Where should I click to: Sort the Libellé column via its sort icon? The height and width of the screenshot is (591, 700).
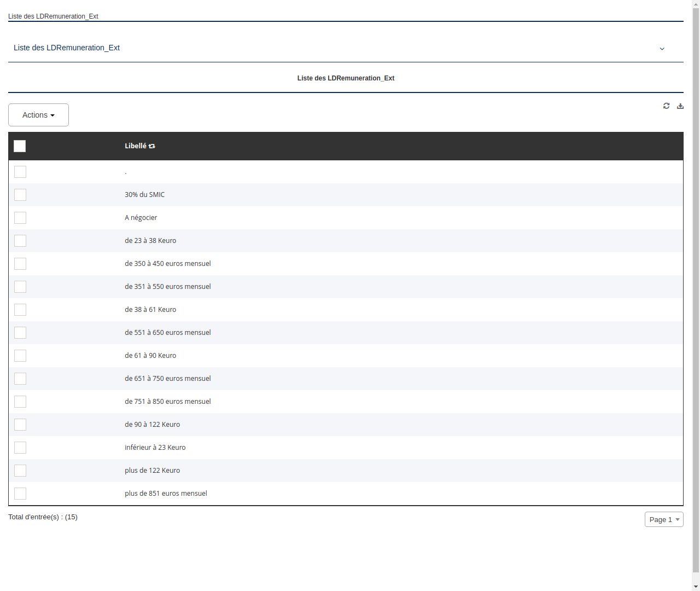click(152, 146)
